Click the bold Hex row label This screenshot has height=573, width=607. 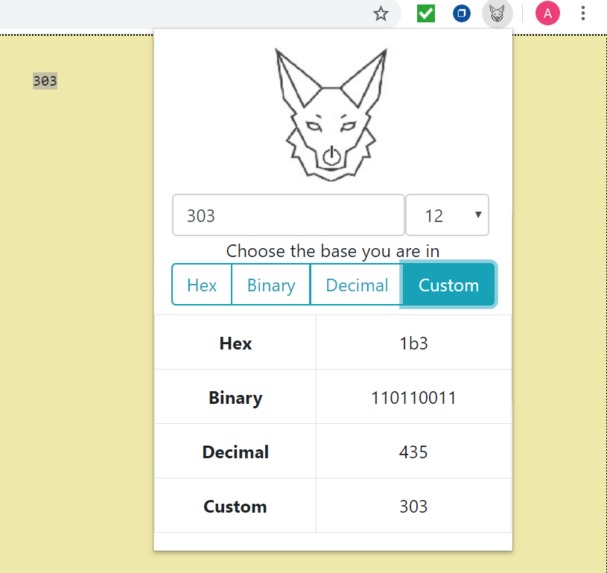tap(235, 343)
